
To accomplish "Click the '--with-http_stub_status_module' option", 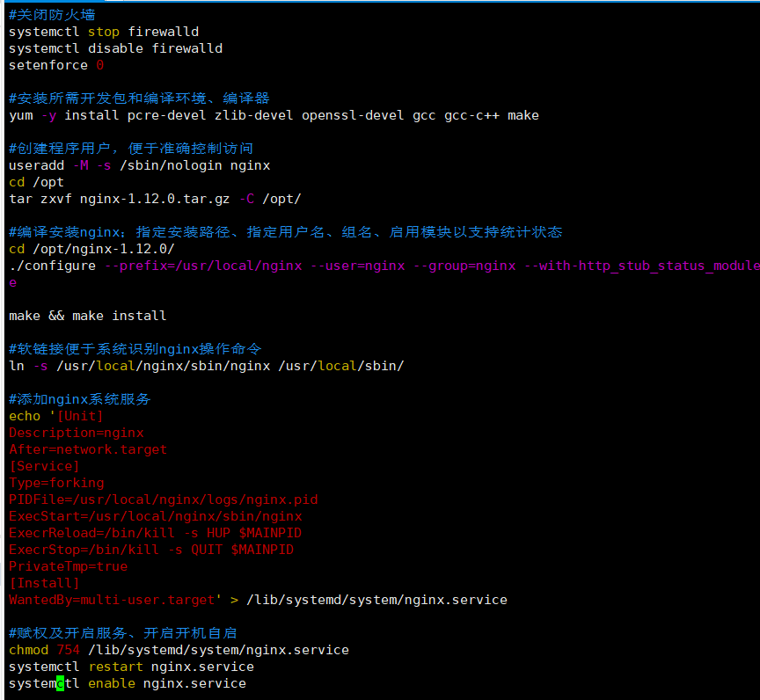I will 642,266.
